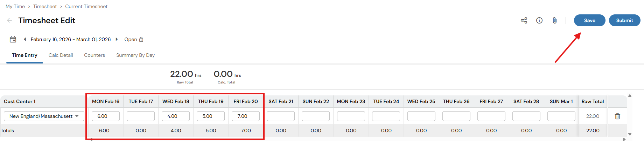
Task: Click the share icon in header
Action: pyautogui.click(x=524, y=20)
